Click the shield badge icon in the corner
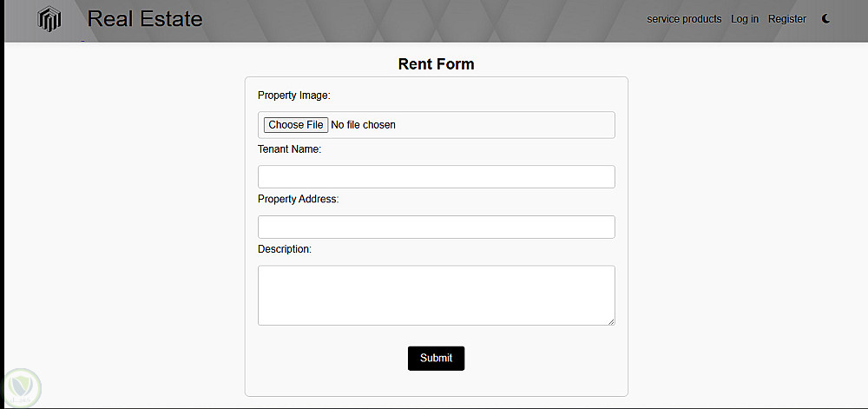The height and width of the screenshot is (409, 868). [x=22, y=385]
